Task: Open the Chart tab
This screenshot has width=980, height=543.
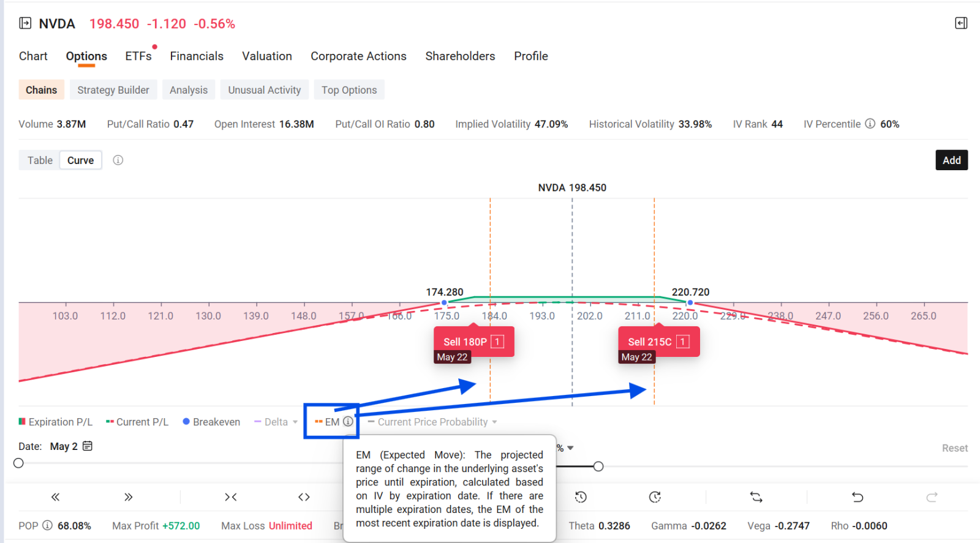Action: [x=33, y=56]
